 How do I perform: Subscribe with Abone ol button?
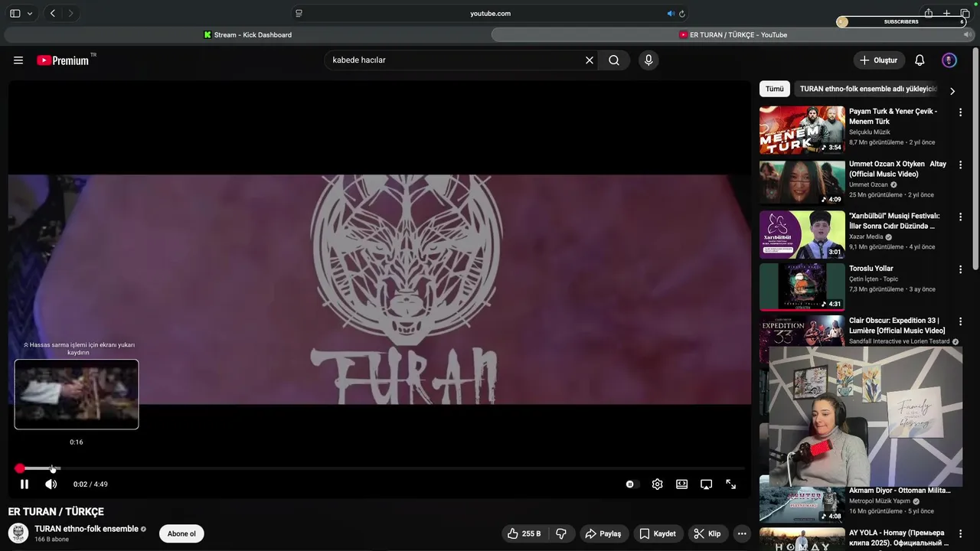click(181, 533)
